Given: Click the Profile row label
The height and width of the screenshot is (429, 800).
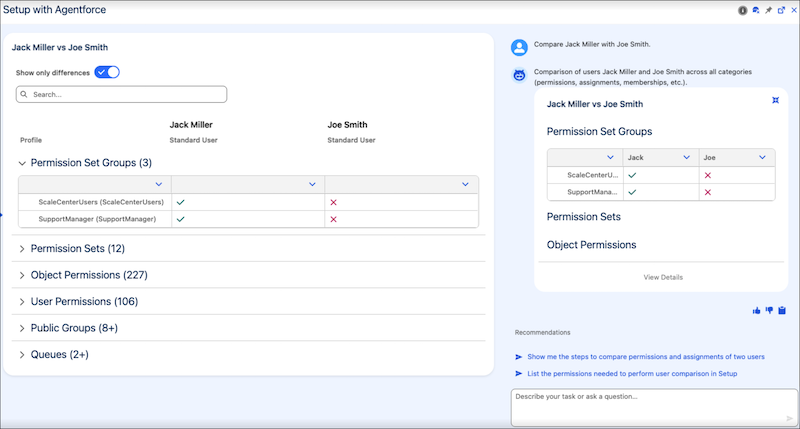Looking at the screenshot, I should (x=31, y=140).
